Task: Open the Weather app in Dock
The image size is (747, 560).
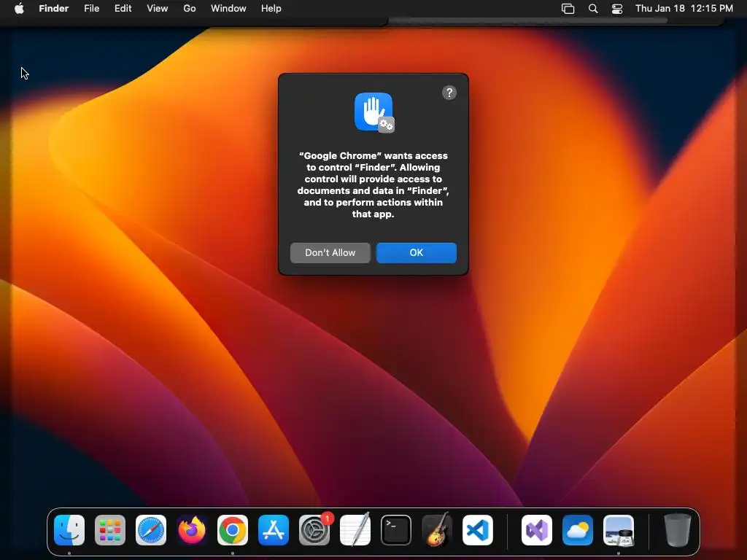Action: click(578, 529)
